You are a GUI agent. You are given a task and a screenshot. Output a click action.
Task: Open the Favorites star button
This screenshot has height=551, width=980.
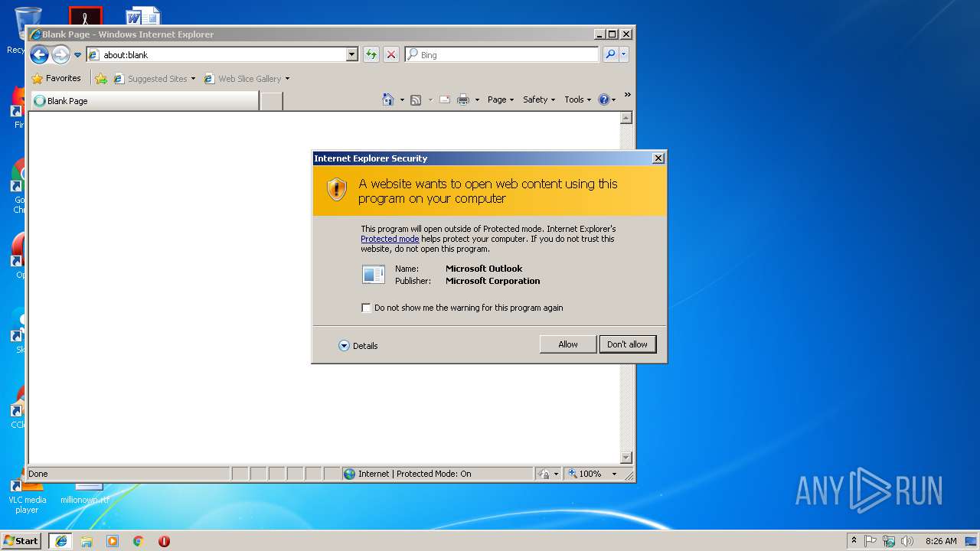pos(56,78)
